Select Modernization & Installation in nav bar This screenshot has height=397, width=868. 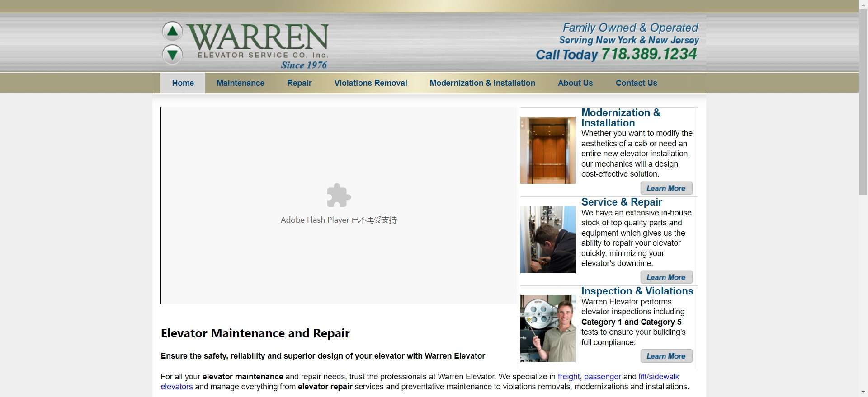(x=482, y=83)
